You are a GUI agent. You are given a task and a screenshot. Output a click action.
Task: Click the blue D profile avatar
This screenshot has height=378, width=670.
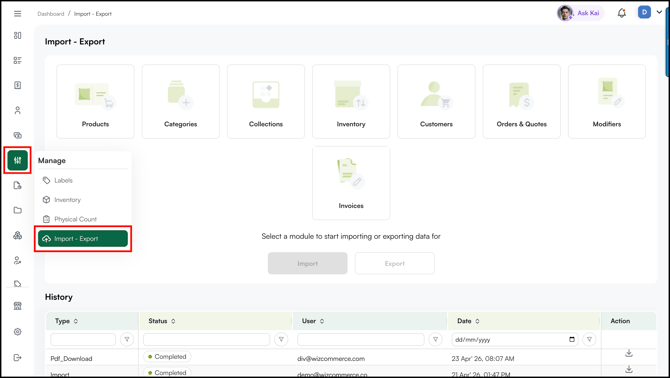pyautogui.click(x=644, y=12)
